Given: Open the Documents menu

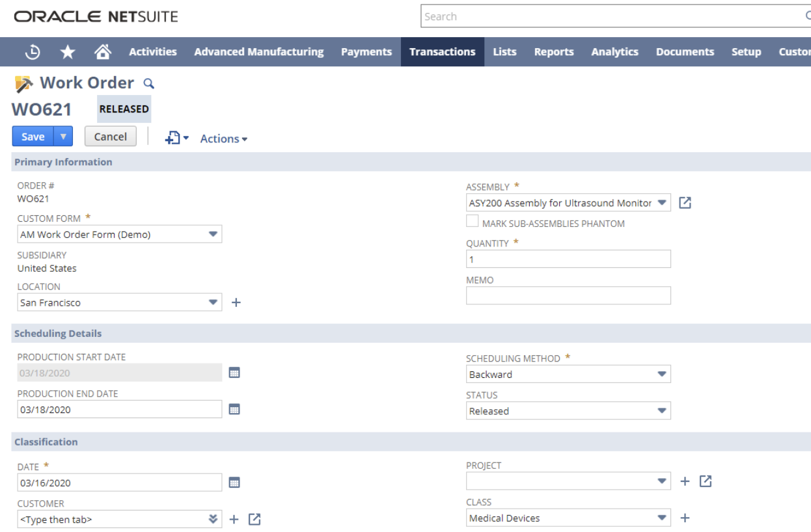Looking at the screenshot, I should click(685, 52).
